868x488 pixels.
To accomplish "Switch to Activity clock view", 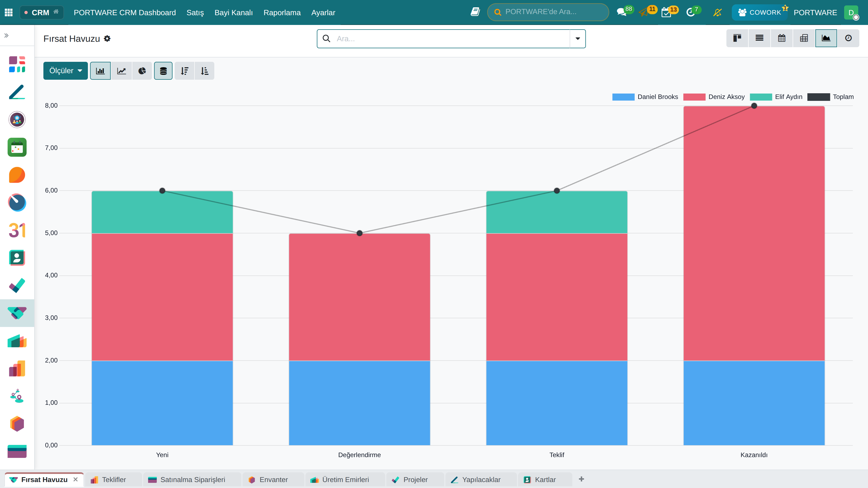I will tap(848, 38).
